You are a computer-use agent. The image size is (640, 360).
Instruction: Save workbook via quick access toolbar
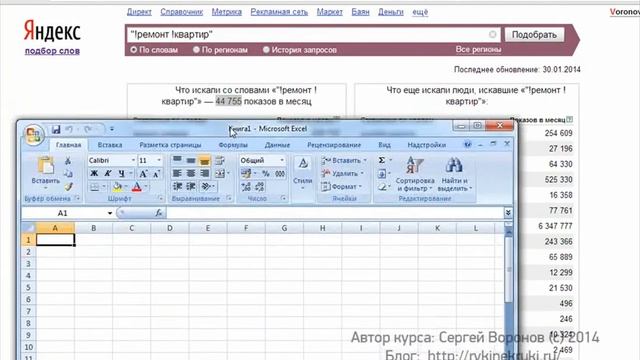pyautogui.click(x=56, y=130)
